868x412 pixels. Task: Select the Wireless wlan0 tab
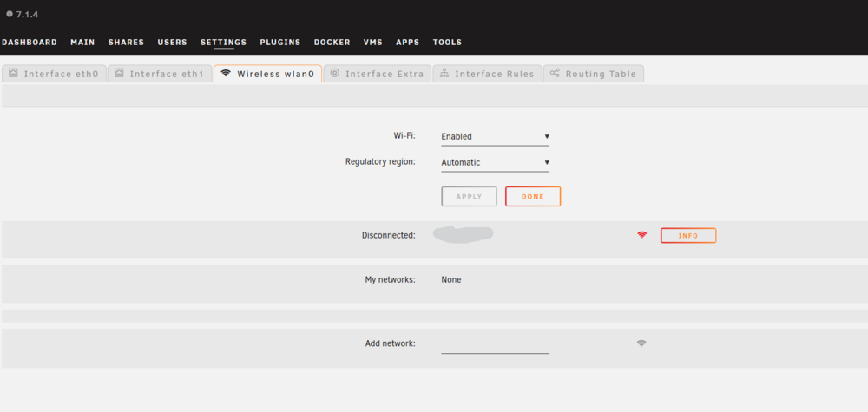[x=268, y=74]
